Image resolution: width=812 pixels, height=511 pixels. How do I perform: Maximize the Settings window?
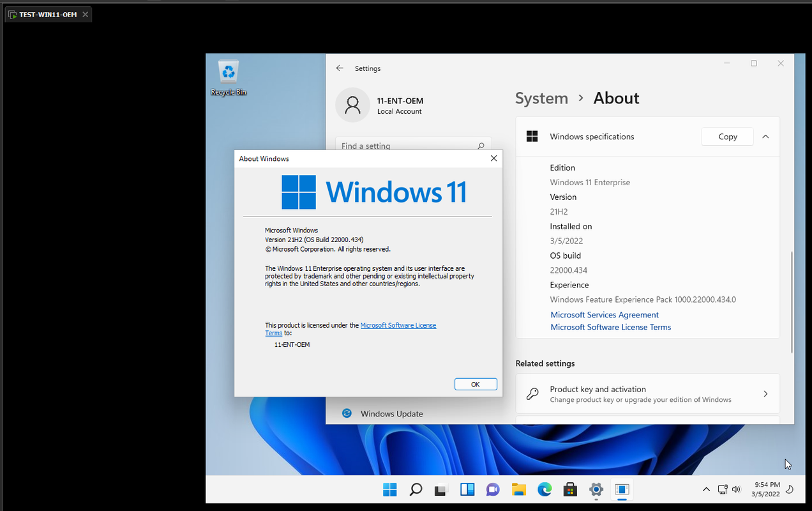pyautogui.click(x=754, y=63)
